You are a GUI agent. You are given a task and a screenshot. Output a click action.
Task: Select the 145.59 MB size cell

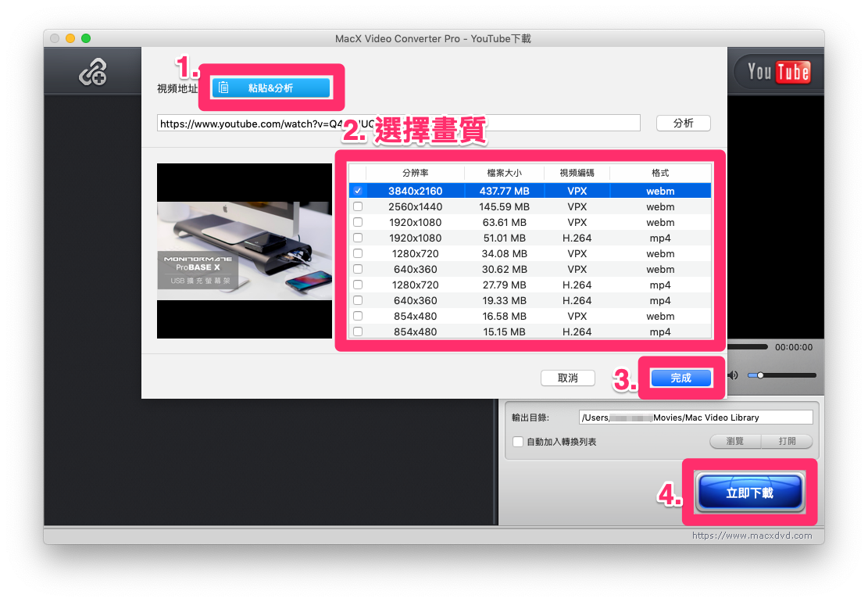(504, 206)
